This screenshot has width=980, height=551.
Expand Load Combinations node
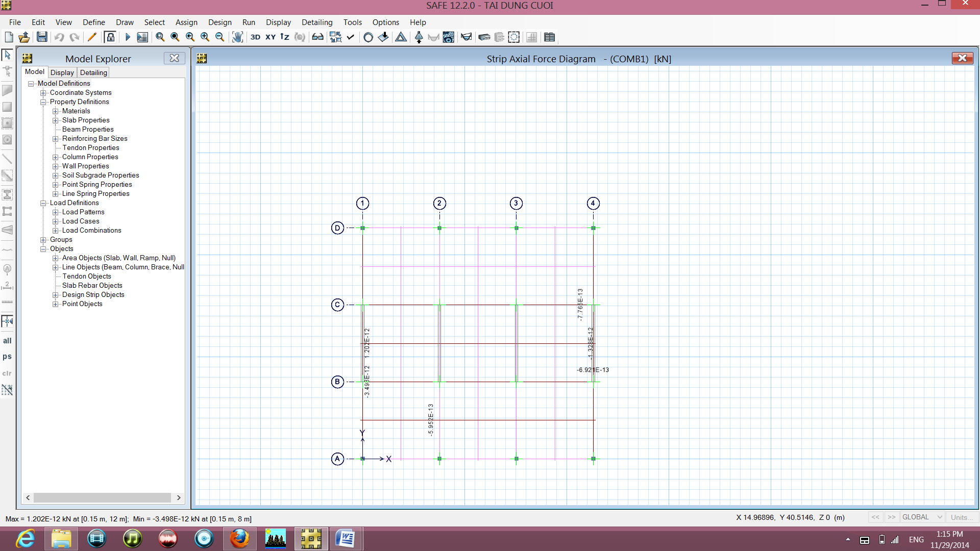(x=56, y=231)
